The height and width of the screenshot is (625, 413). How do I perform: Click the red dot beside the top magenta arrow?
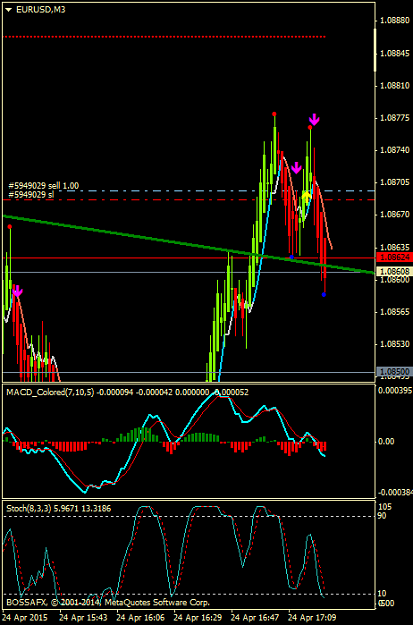coord(310,127)
